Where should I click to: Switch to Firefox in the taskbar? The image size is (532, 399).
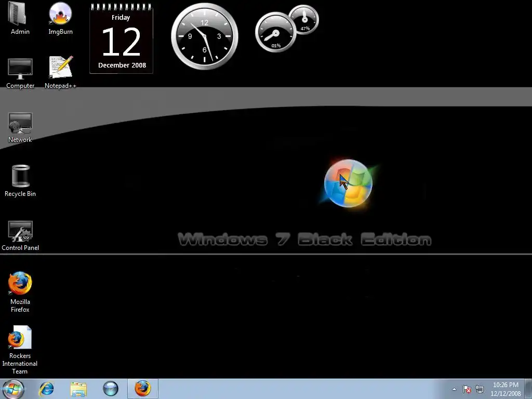pos(143,389)
